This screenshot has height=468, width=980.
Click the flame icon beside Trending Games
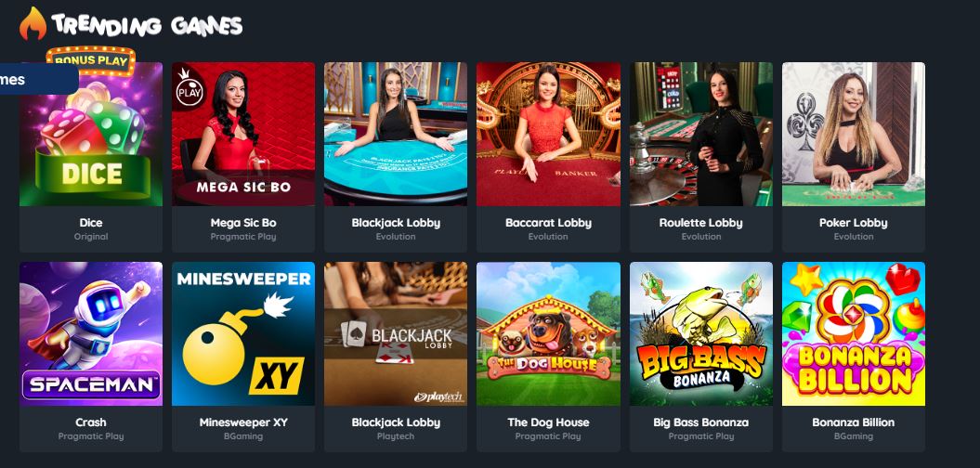pyautogui.click(x=33, y=24)
